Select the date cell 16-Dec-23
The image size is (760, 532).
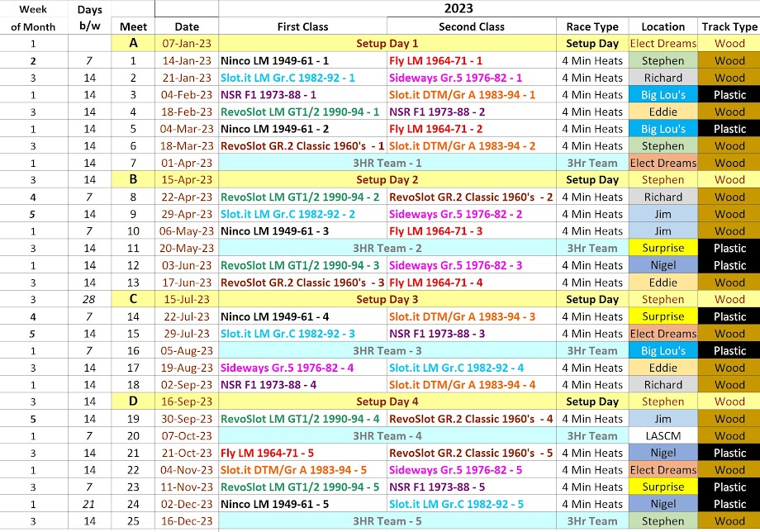click(187, 520)
